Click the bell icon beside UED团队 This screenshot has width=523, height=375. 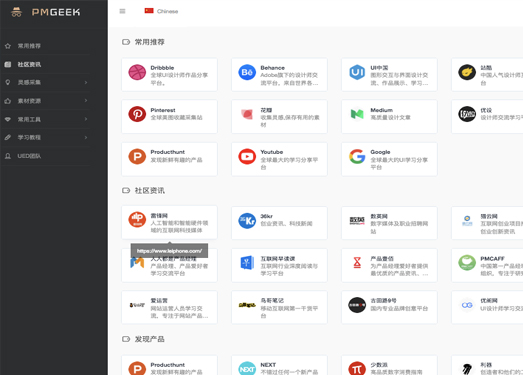tap(8, 156)
